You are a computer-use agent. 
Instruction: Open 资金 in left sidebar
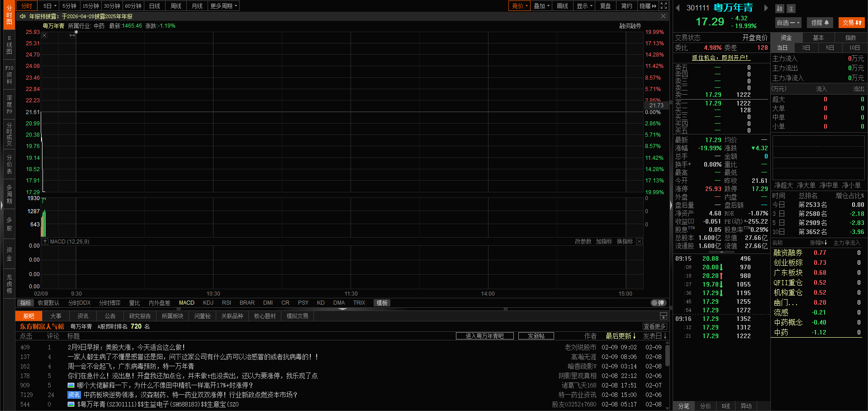9,254
